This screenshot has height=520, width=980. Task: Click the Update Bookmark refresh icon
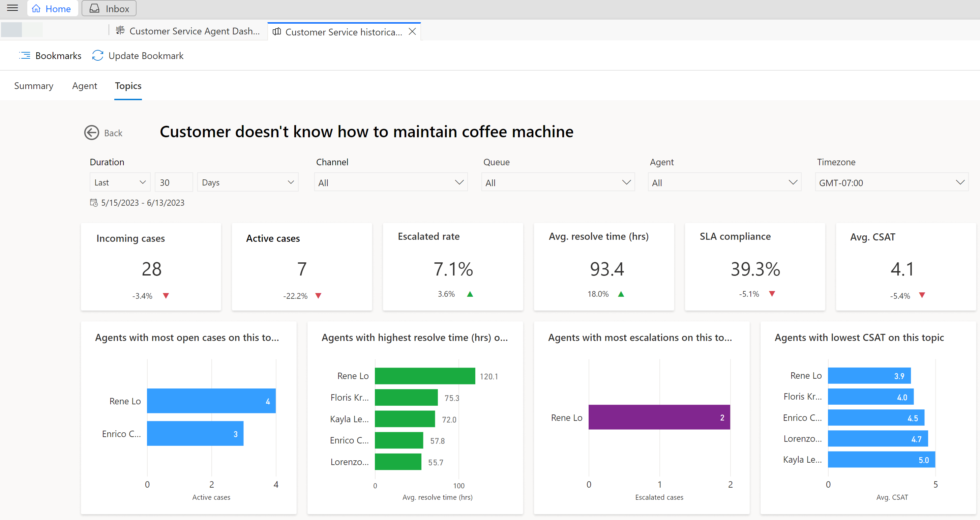pos(98,56)
